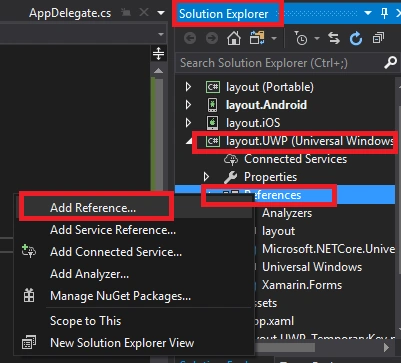
Task: Select the Universal Windows reference
Action: tap(312, 267)
